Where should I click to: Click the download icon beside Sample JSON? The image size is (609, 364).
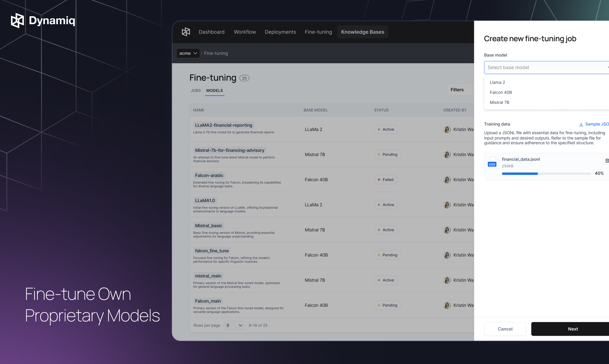[x=581, y=124]
